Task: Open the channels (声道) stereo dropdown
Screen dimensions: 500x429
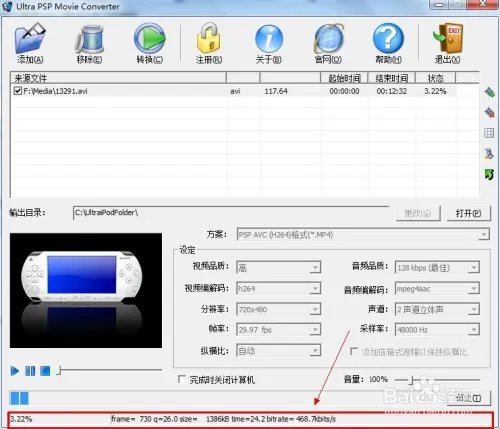Action: click(473, 309)
